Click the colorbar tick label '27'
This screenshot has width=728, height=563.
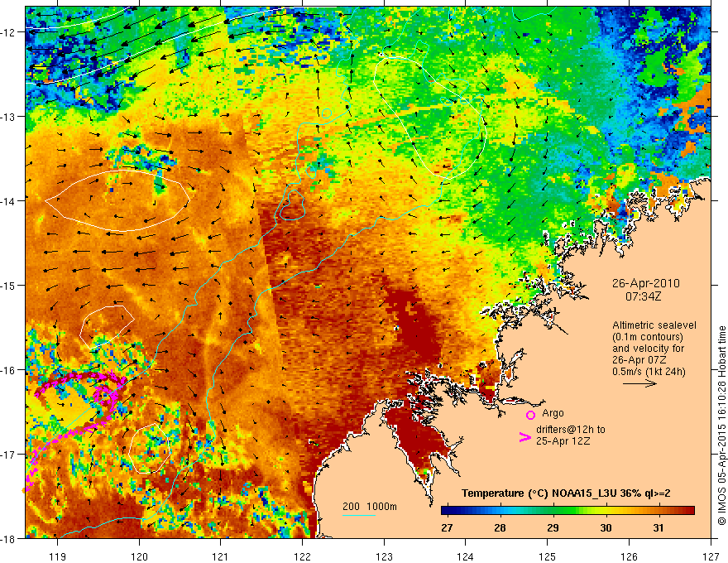[x=447, y=527]
